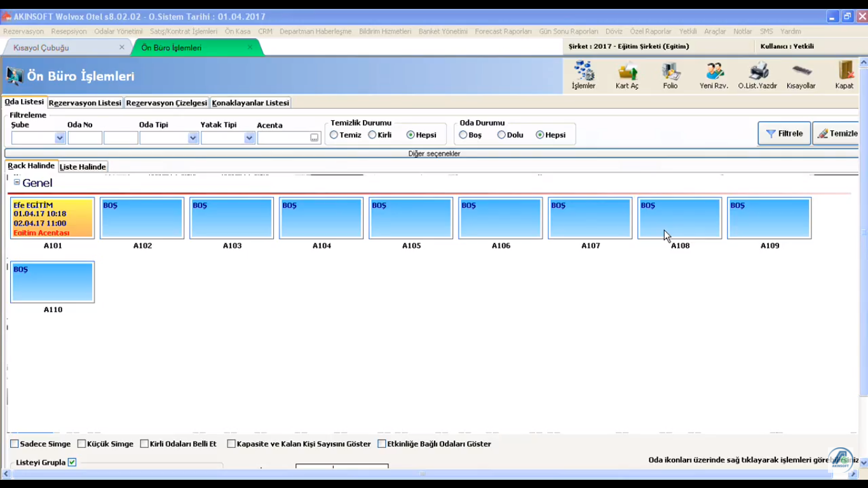Toggle Etkinliğe Bağlı Odaları Göster checkbox

point(382,444)
